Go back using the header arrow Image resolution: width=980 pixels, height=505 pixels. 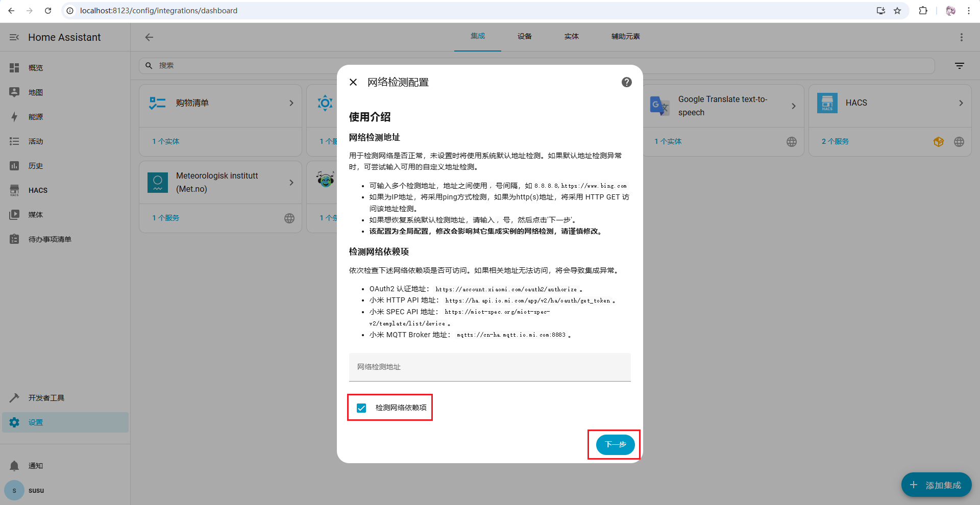[x=149, y=37]
